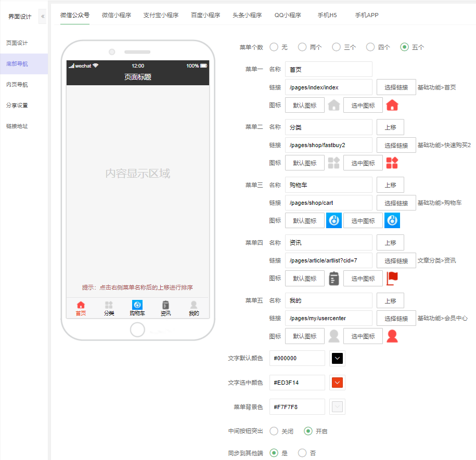Select the three menus radio option
This screenshot has height=460, width=476.
(x=336, y=47)
